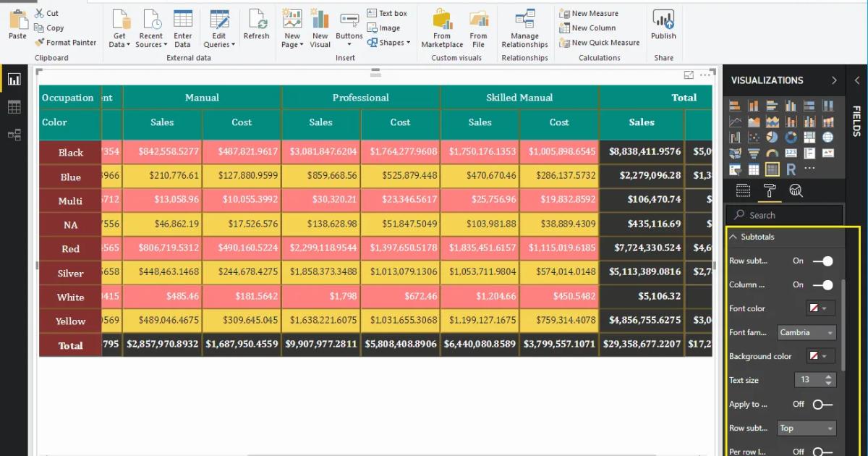Open the Analytics magnifying glass pane

pyautogui.click(x=793, y=190)
